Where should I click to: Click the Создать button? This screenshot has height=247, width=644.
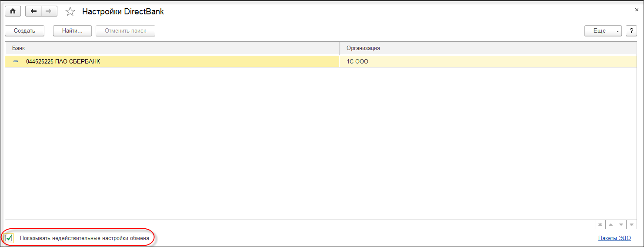click(x=24, y=31)
